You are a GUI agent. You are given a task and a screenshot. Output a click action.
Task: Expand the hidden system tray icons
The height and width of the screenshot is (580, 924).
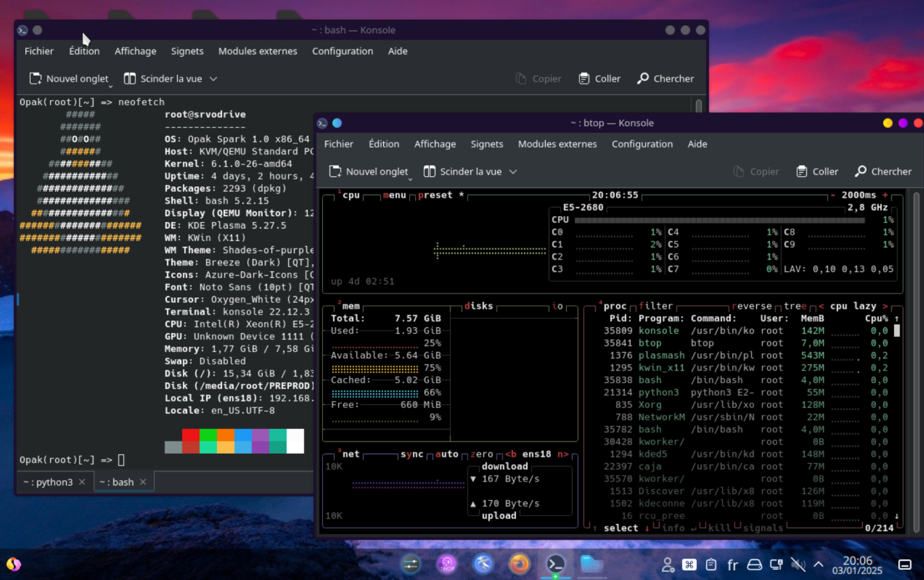819,564
